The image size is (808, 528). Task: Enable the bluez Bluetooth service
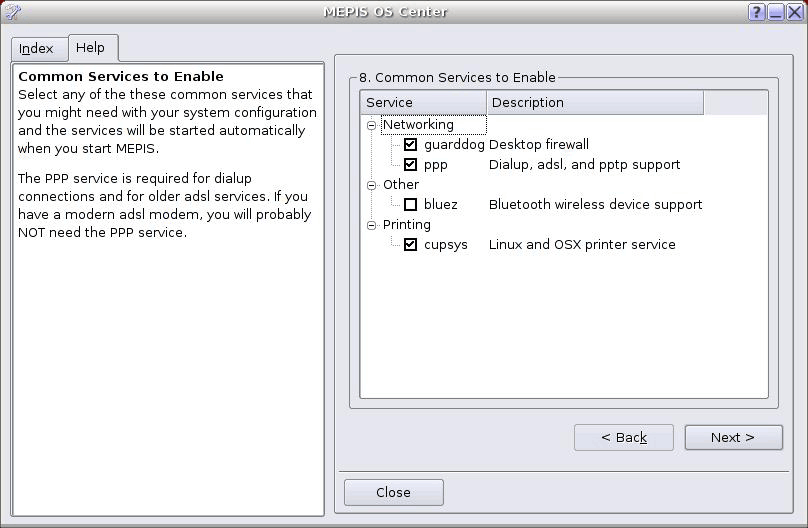[x=410, y=205]
